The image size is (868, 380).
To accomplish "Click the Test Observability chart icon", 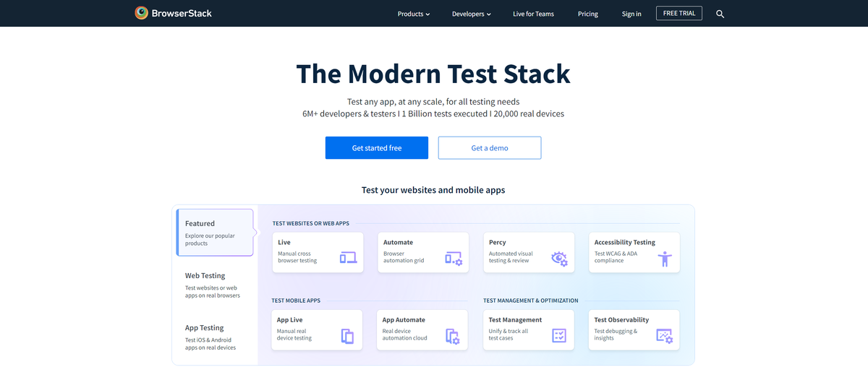I will (x=665, y=336).
